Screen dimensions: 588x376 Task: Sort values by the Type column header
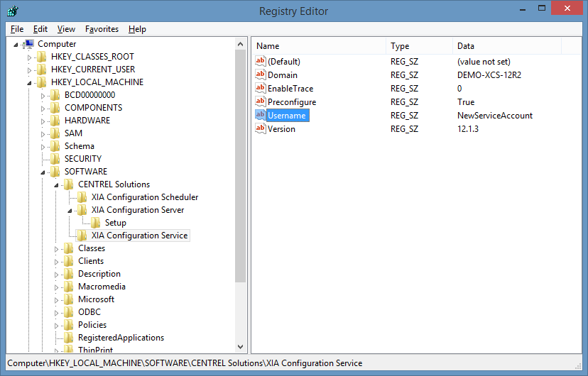(419, 45)
